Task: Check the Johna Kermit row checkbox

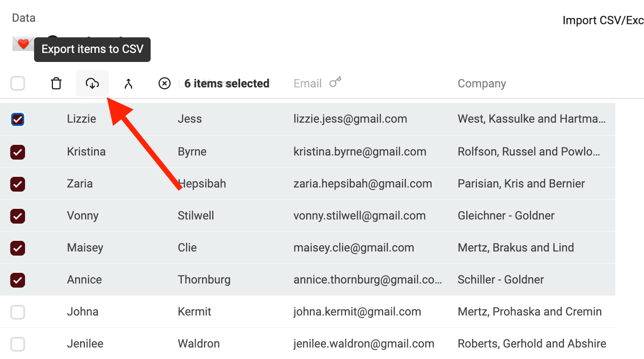Action: click(18, 312)
